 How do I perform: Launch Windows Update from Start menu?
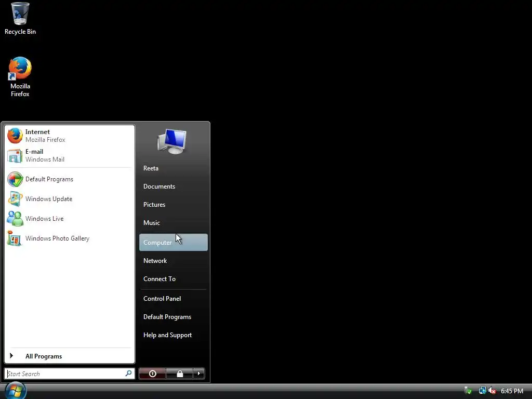69,199
